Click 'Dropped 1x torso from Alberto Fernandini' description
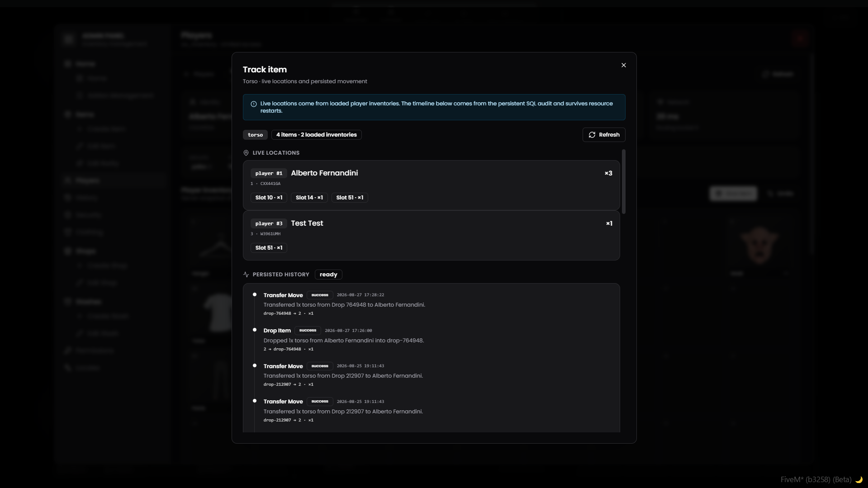 (x=344, y=341)
